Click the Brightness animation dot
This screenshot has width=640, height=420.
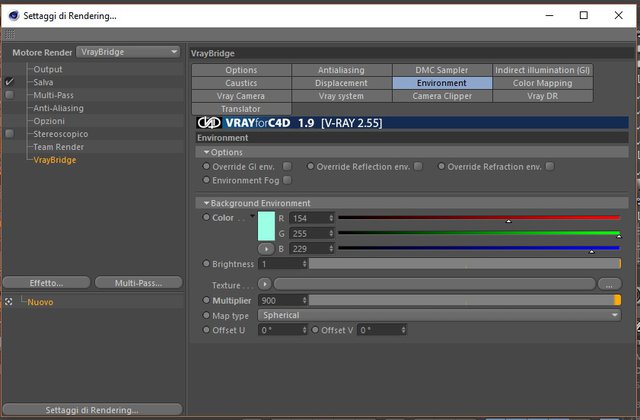point(206,264)
